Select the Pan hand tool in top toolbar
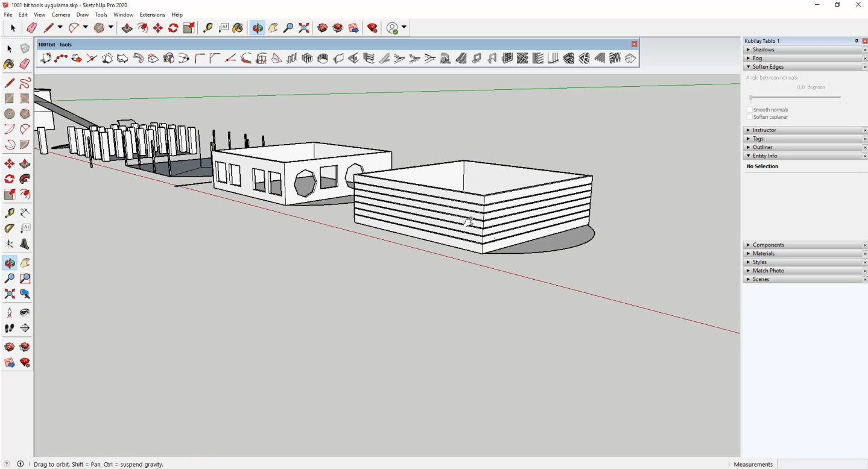 (x=273, y=28)
